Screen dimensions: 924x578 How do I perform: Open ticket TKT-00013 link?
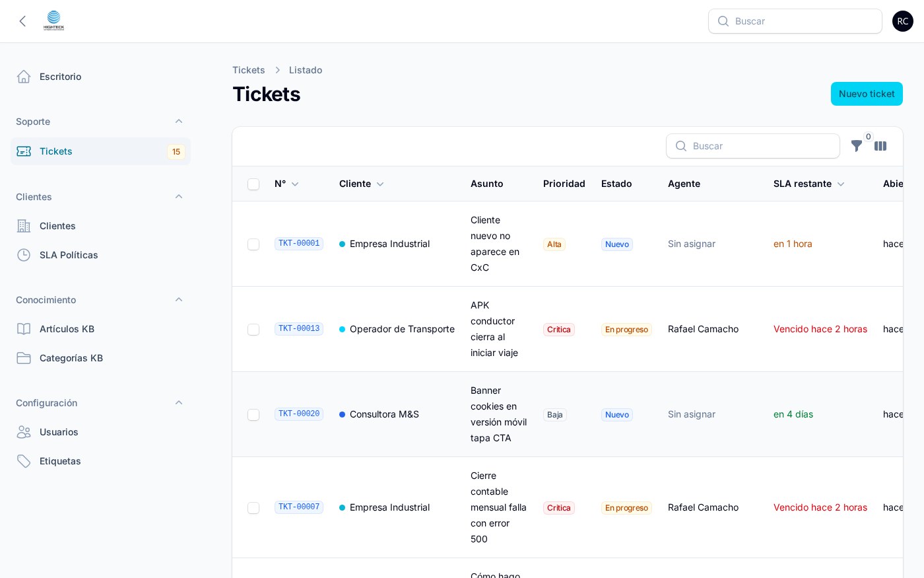pos(299,329)
